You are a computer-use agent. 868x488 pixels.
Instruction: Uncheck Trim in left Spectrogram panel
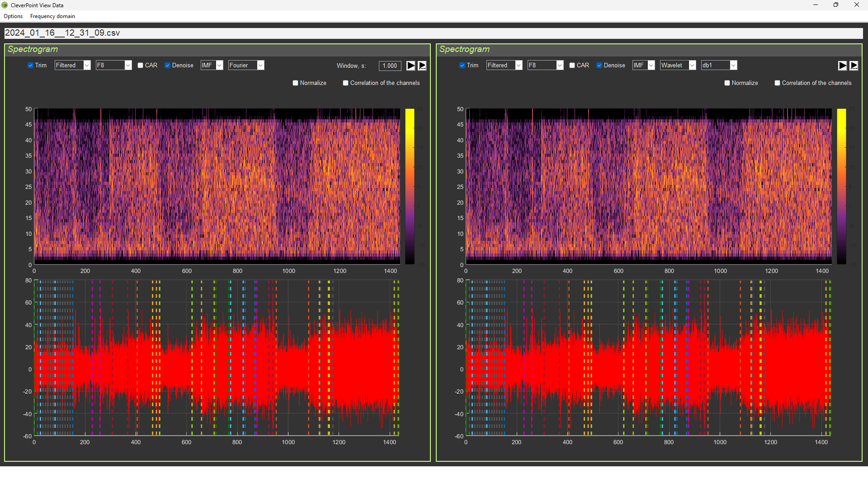pyautogui.click(x=30, y=66)
